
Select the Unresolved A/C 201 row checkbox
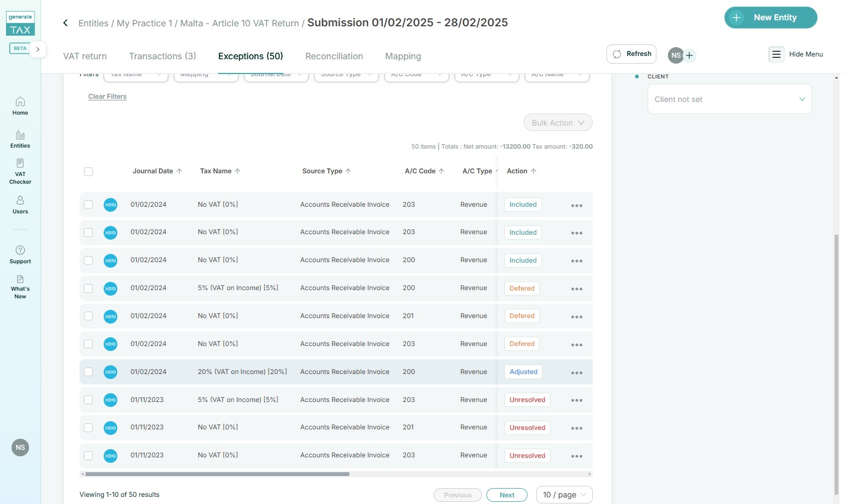click(88, 428)
